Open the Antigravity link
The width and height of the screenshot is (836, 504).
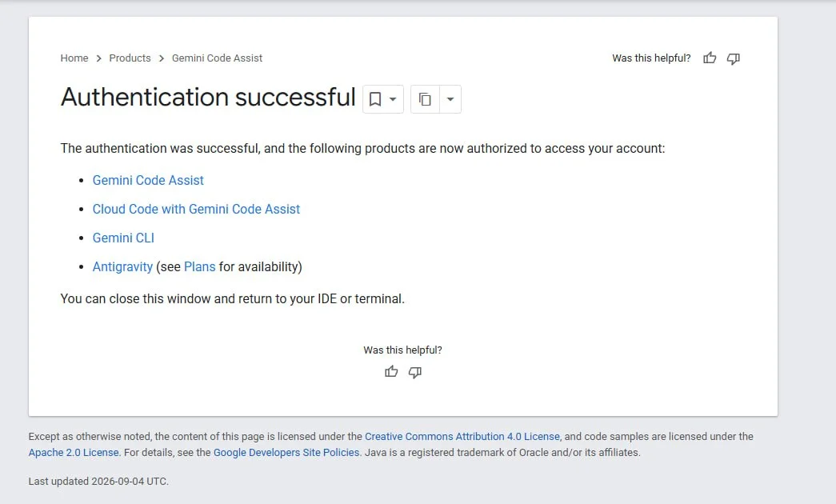(122, 266)
